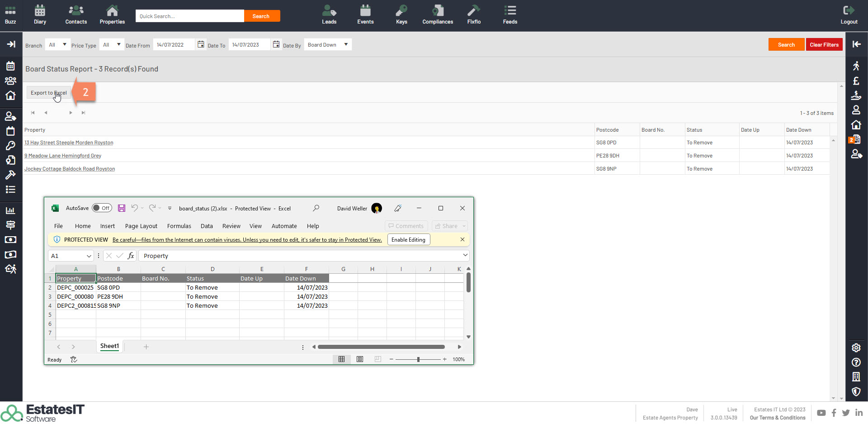Click the Export to Excel button
868x424 pixels.
pyautogui.click(x=48, y=93)
